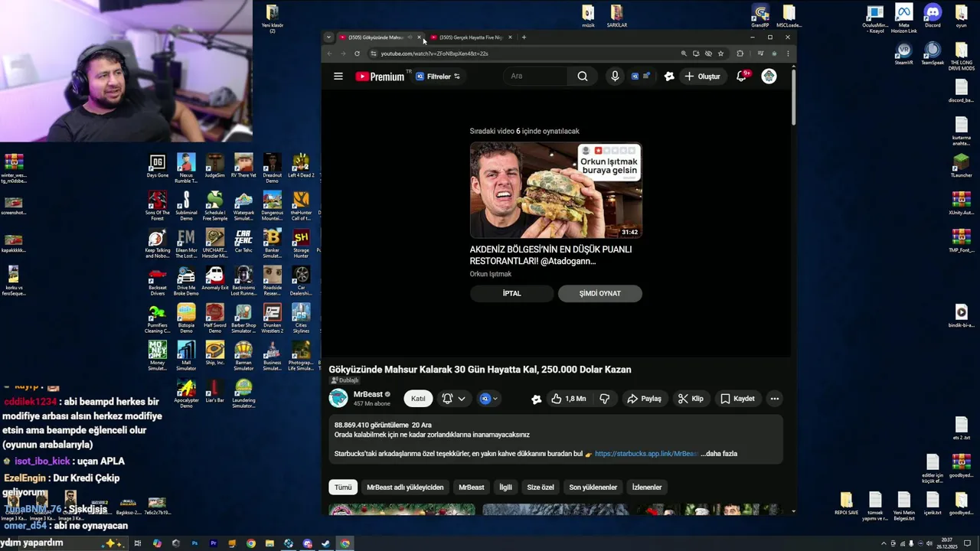Open the Oluştur create menu
Image resolution: width=980 pixels, height=551 pixels.
[x=702, y=77]
